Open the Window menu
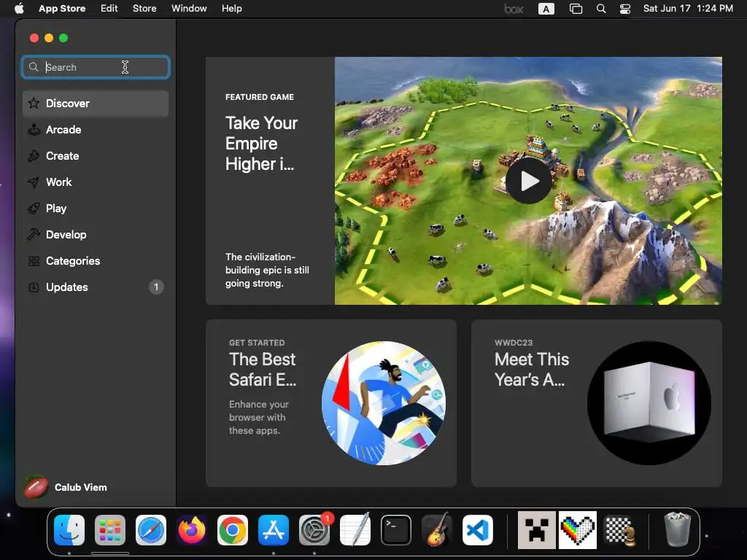Image resolution: width=747 pixels, height=560 pixels. point(189,9)
